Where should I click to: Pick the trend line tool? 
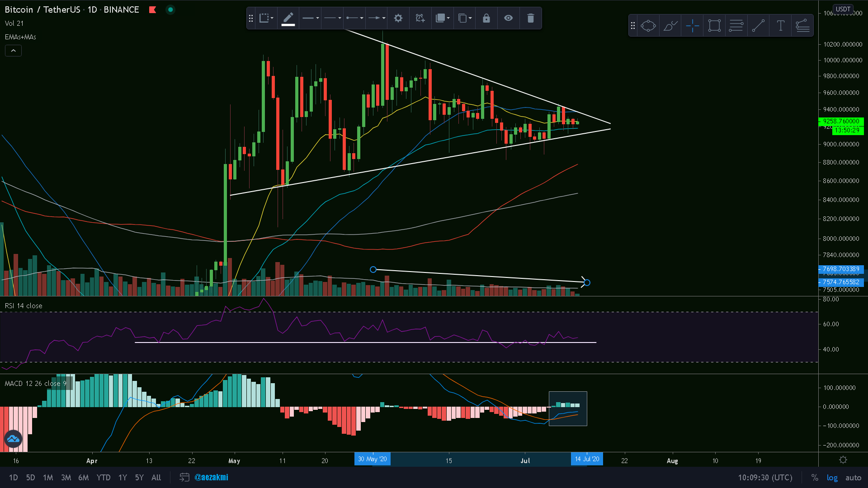point(758,26)
